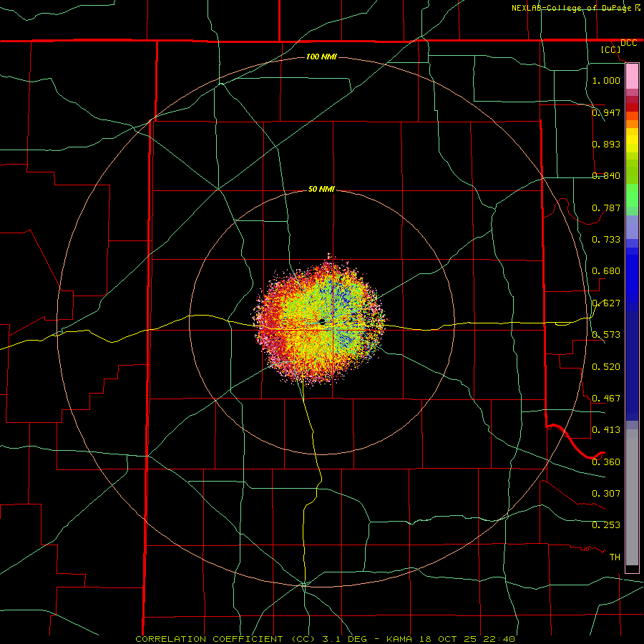Click the 0.520 legend value

pyautogui.click(x=606, y=366)
